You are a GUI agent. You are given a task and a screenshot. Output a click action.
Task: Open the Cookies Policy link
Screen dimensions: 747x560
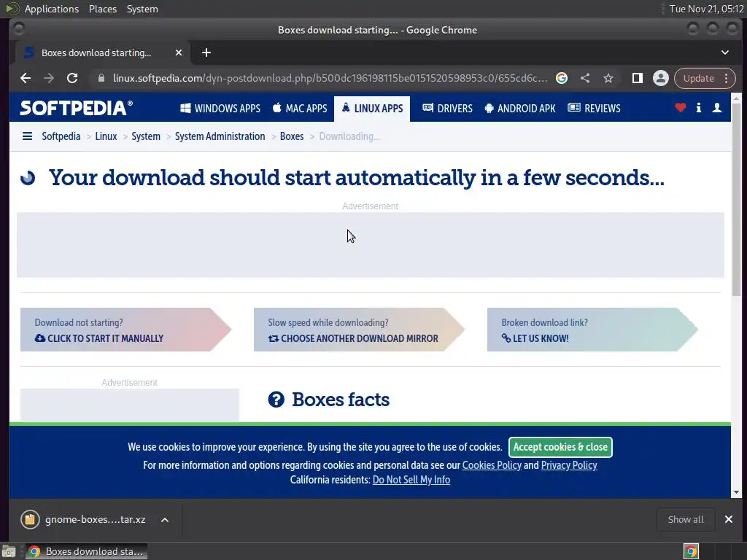pos(492,465)
